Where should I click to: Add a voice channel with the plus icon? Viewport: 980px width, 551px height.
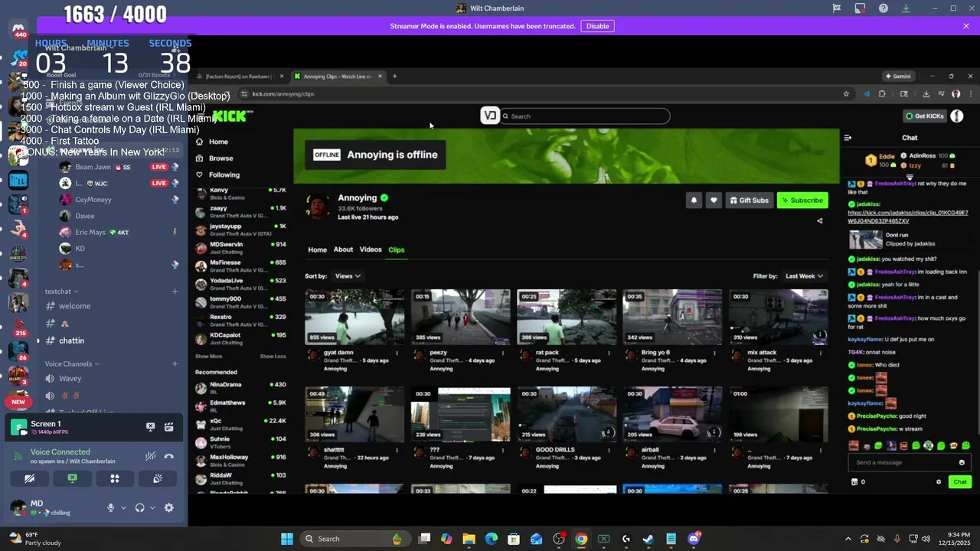(175, 364)
